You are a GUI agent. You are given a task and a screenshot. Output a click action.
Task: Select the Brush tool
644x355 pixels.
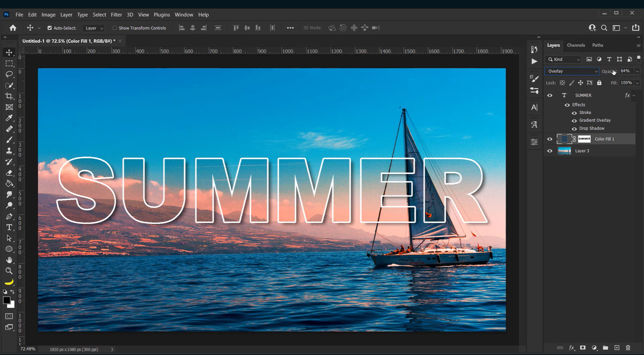pyautogui.click(x=9, y=140)
